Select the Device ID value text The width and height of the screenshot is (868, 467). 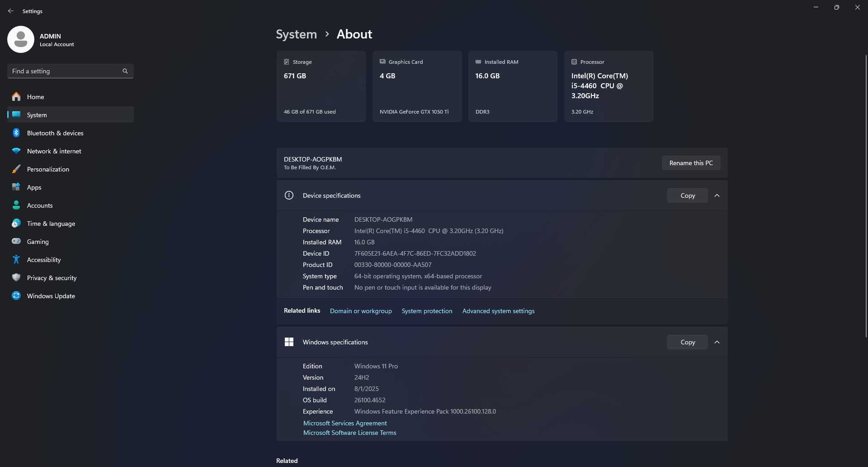click(x=415, y=253)
